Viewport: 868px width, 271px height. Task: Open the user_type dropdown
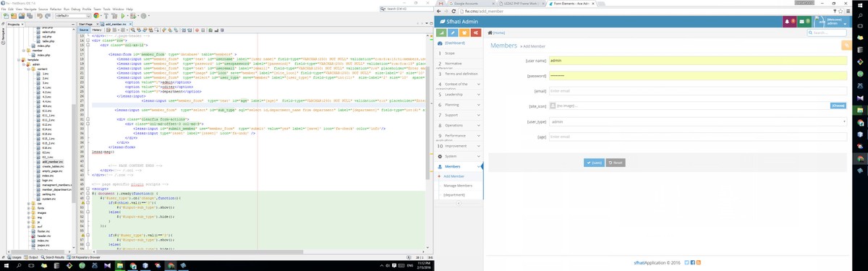698,121
